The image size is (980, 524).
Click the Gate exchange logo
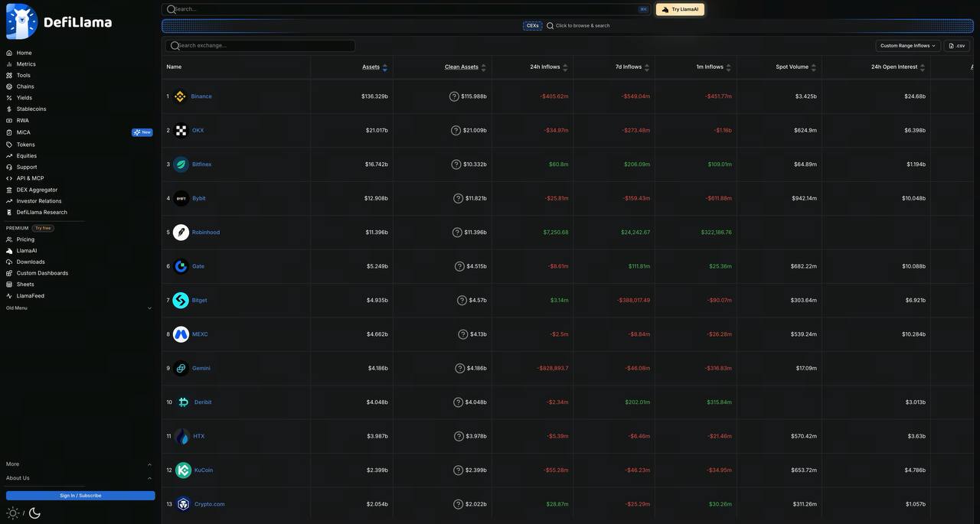pos(181,266)
